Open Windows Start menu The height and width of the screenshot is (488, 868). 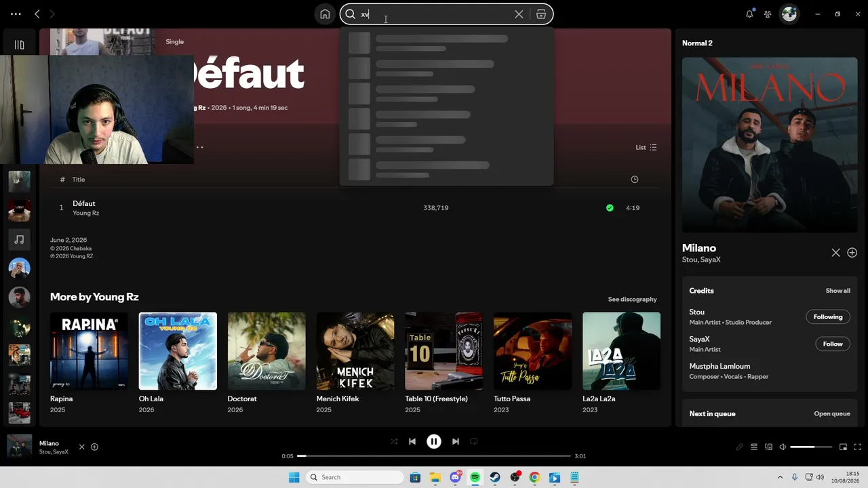click(294, 478)
